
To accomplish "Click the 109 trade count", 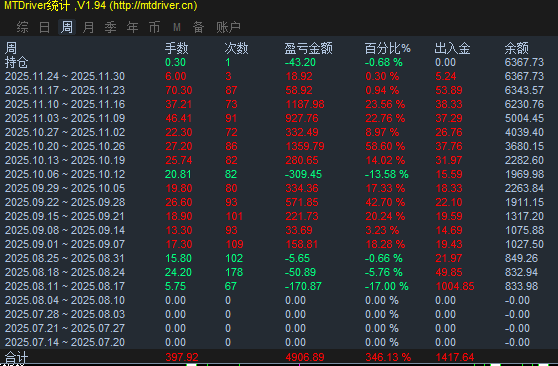I will click(x=235, y=244).
